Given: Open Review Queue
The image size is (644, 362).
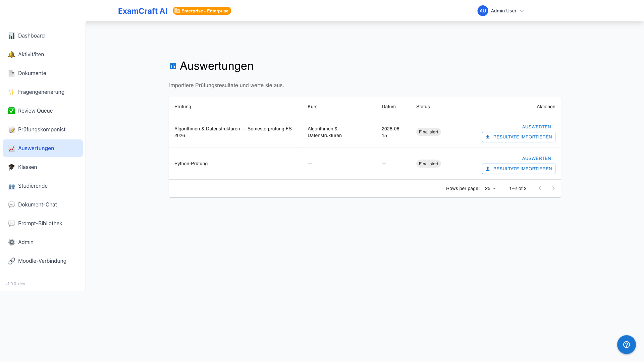Looking at the screenshot, I should [x=43, y=111].
